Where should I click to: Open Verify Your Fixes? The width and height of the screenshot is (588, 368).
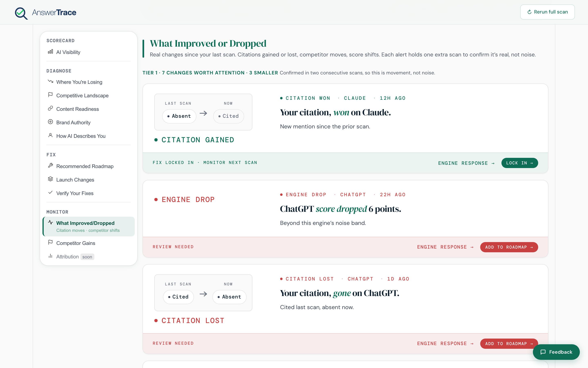pyautogui.click(x=88, y=193)
